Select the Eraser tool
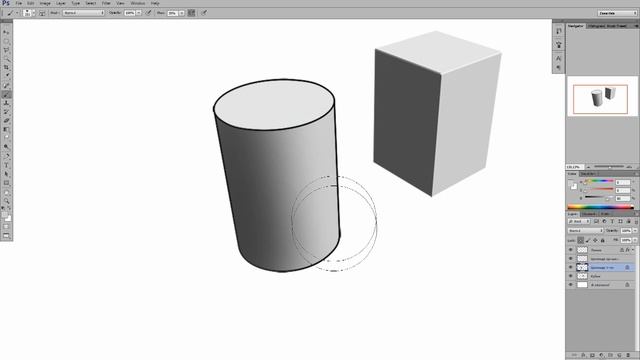Screen dimensions: 640x360 tap(6, 120)
